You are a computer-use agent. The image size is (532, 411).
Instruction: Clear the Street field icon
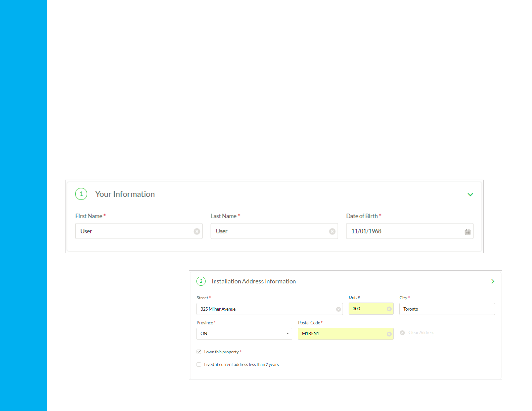[x=339, y=309]
